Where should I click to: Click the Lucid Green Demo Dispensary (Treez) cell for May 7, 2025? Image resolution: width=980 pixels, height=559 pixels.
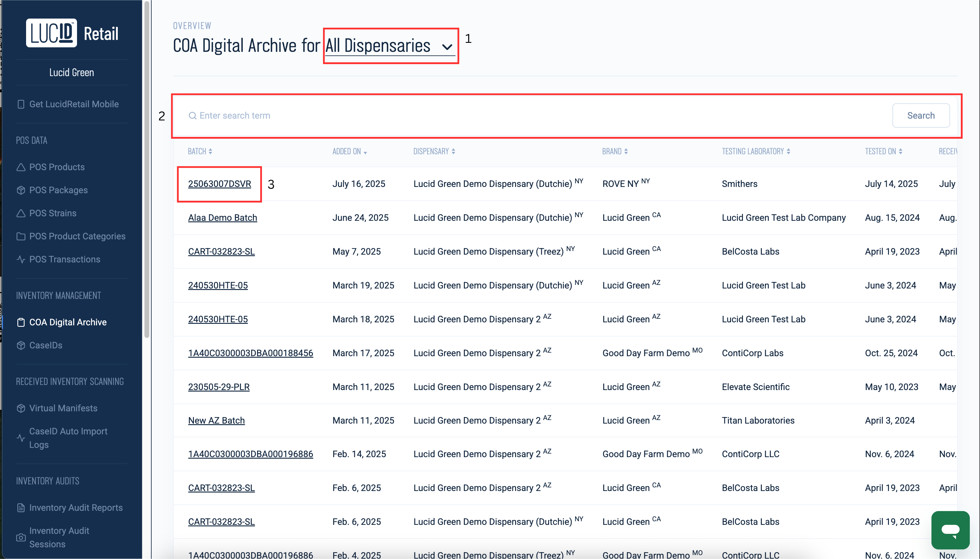point(494,251)
